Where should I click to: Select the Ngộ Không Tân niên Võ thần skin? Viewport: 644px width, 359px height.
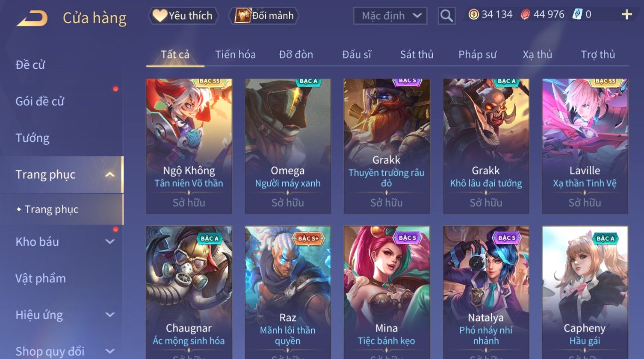pos(189,146)
